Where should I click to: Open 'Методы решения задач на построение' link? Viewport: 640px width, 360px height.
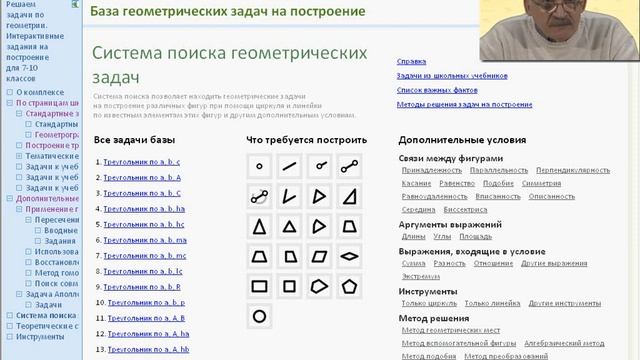pyautogui.click(x=464, y=104)
